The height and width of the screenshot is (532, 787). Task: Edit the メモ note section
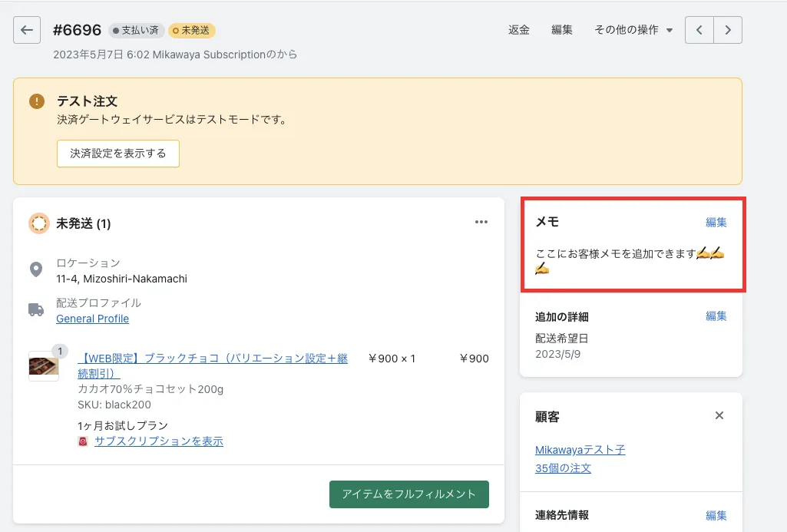tap(716, 223)
